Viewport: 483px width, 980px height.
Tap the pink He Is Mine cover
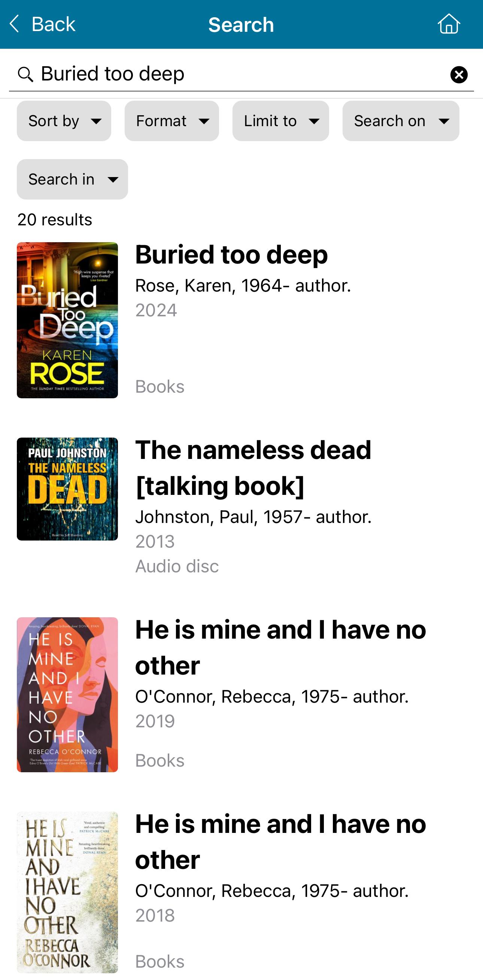67,695
